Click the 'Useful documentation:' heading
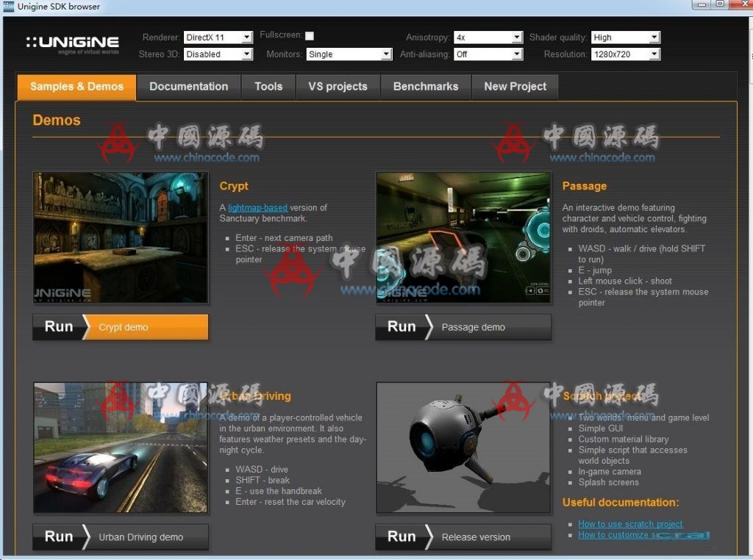753x560 pixels. (621, 503)
